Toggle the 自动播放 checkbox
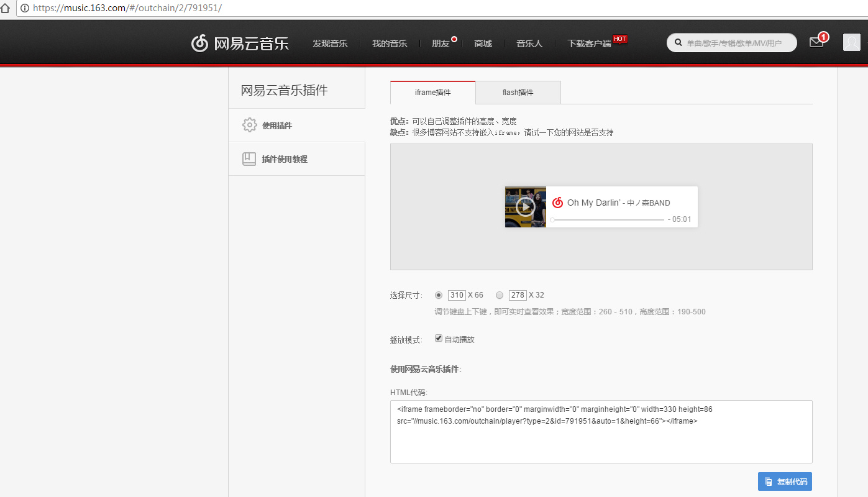868x497 pixels. tap(439, 339)
